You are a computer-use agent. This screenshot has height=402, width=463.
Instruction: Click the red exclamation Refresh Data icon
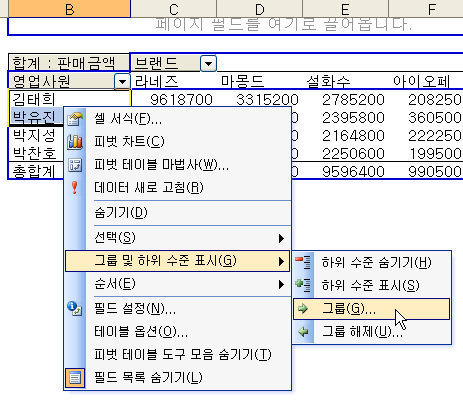coord(75,188)
